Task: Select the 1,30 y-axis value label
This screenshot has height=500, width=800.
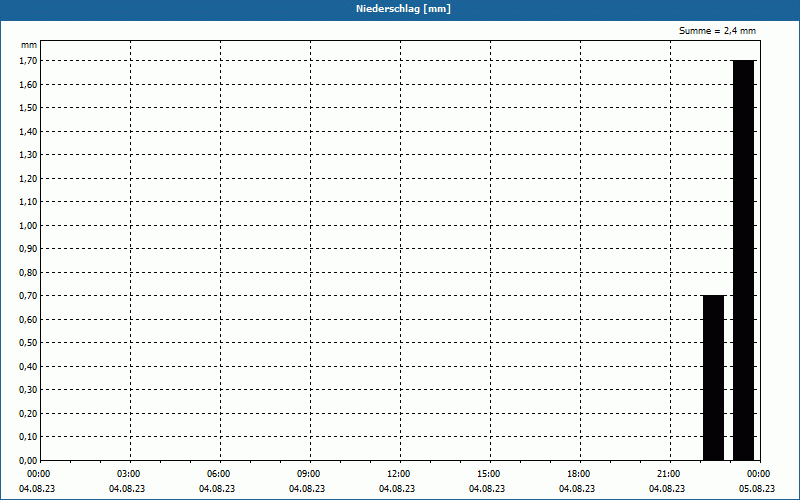Action: 28,155
